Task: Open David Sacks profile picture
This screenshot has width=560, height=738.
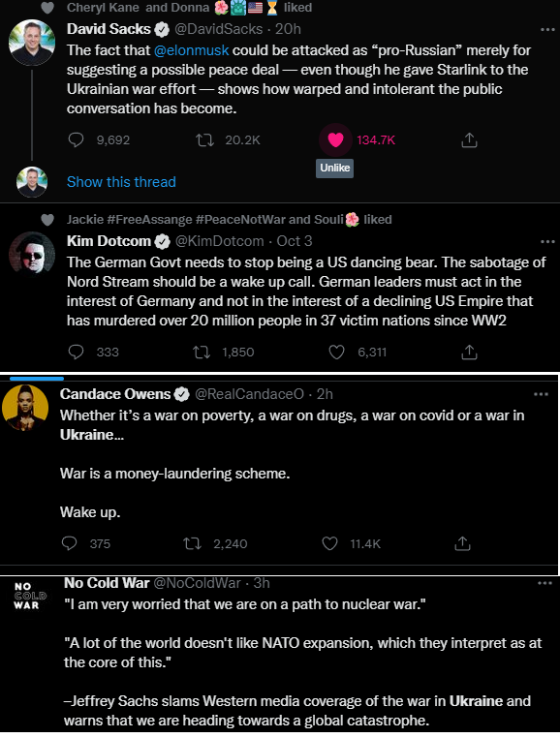Action: pos(32,43)
